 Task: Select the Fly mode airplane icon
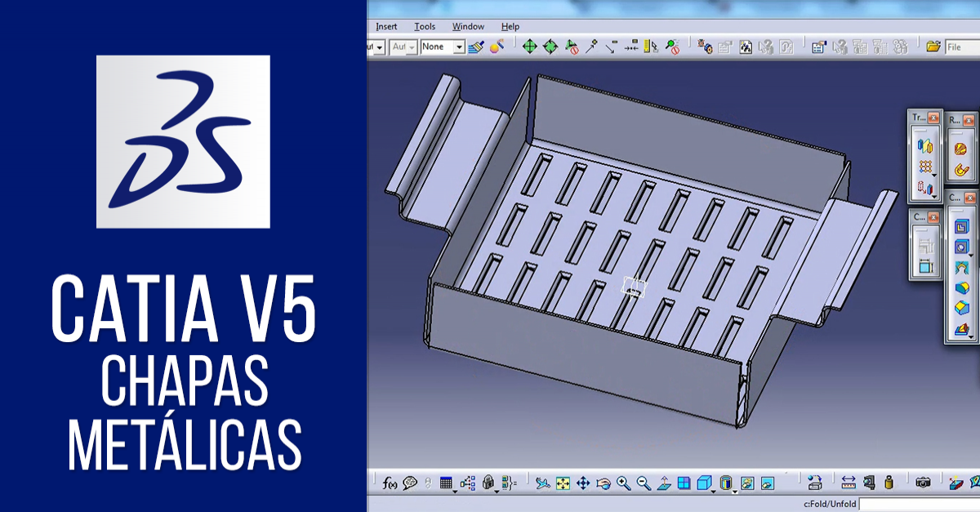tap(542, 483)
